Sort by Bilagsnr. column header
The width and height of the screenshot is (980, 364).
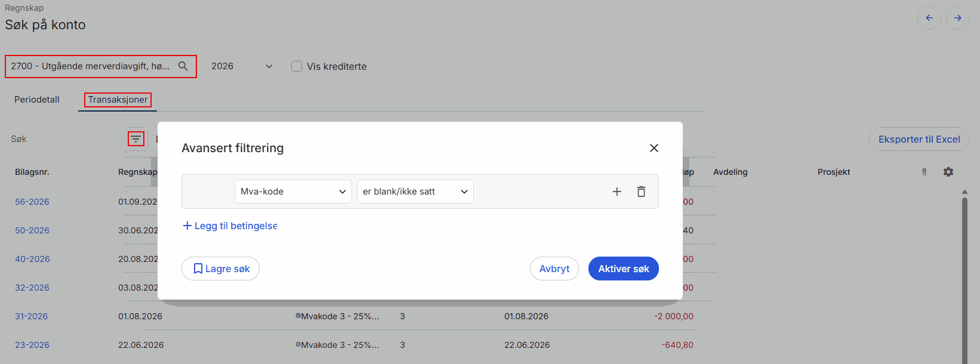[32, 172]
